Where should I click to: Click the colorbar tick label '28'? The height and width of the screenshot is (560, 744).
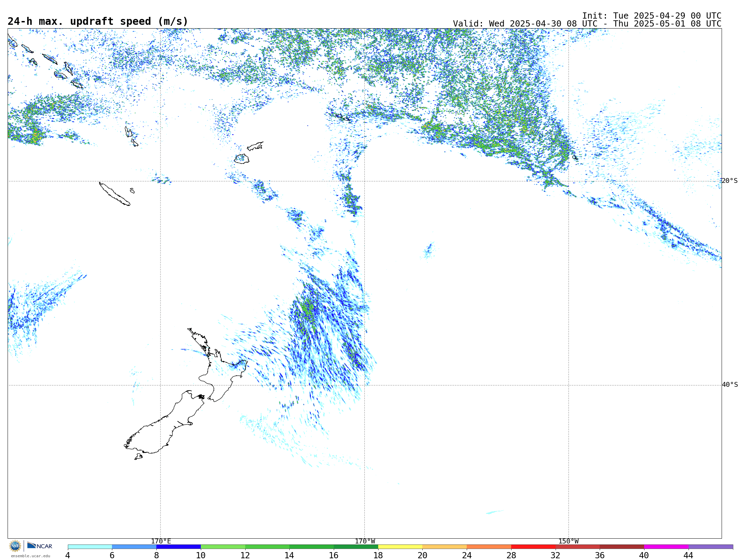[511, 556]
